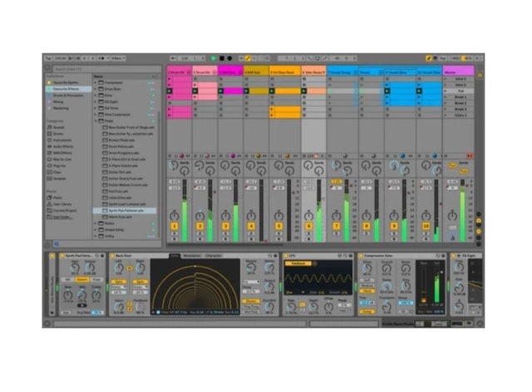Open the Clips browser category
The image size is (532, 392).
57,172
